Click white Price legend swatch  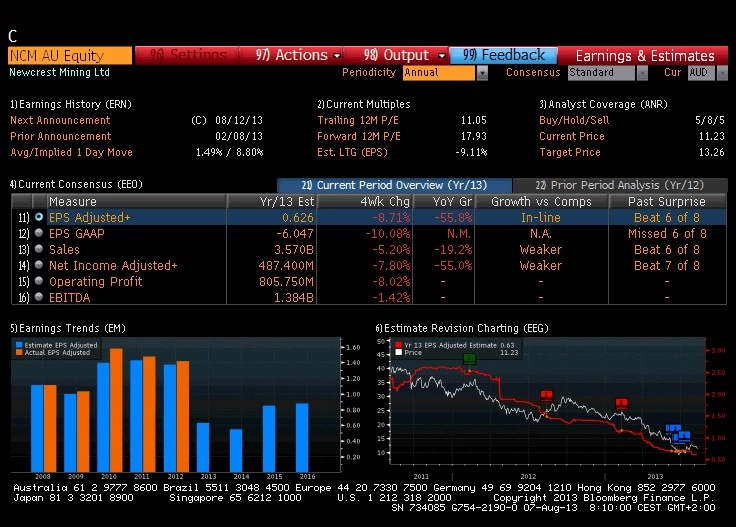pos(399,352)
